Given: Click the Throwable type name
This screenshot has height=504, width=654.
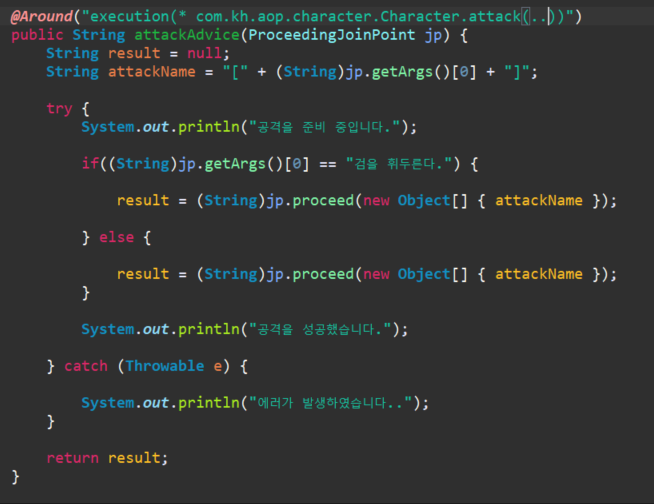Looking at the screenshot, I should click(165, 366).
